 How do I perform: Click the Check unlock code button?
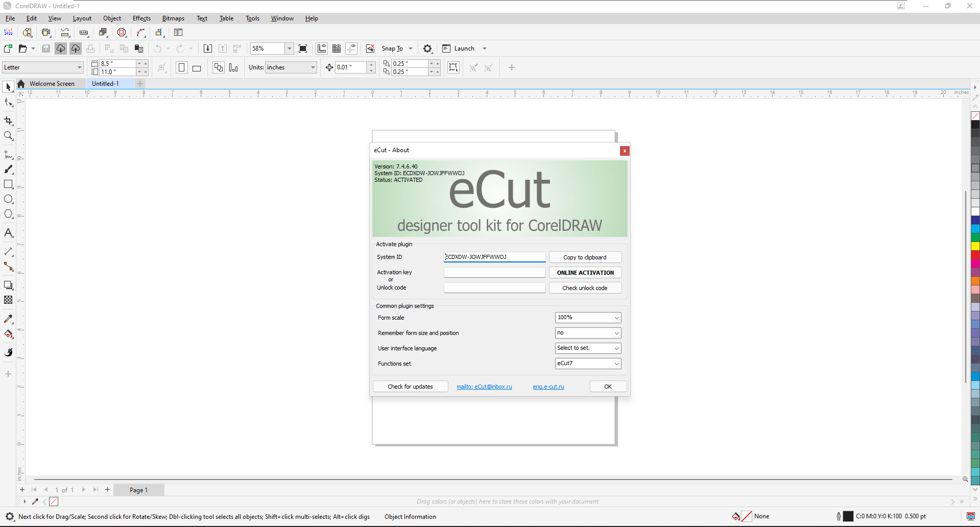585,288
